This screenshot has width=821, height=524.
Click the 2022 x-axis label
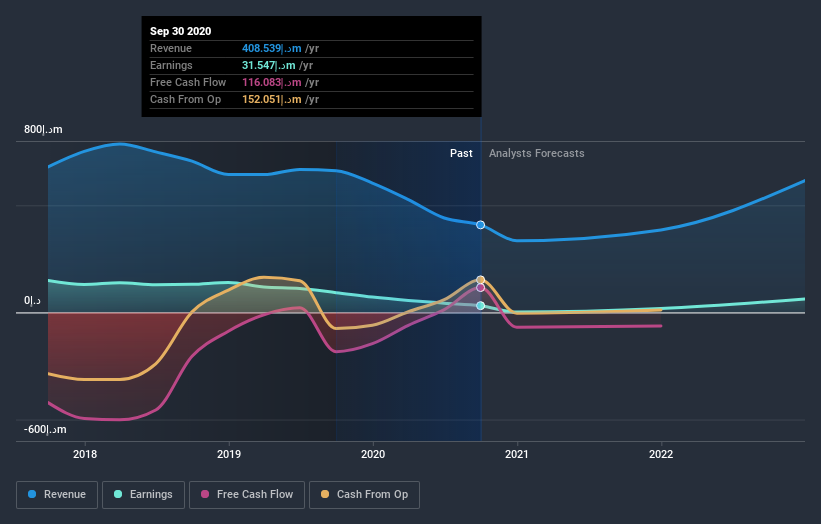click(661, 454)
